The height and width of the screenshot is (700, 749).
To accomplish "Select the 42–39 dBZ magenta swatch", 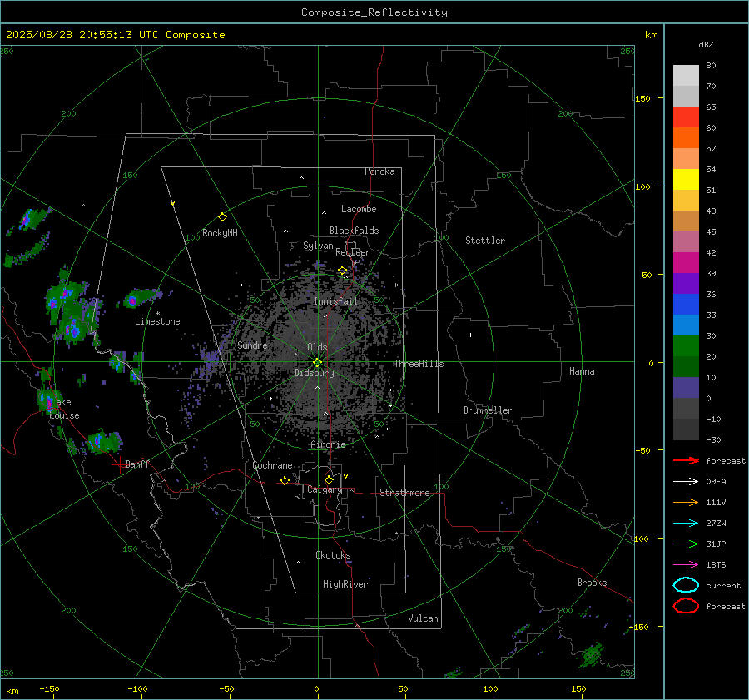I will pos(686,262).
